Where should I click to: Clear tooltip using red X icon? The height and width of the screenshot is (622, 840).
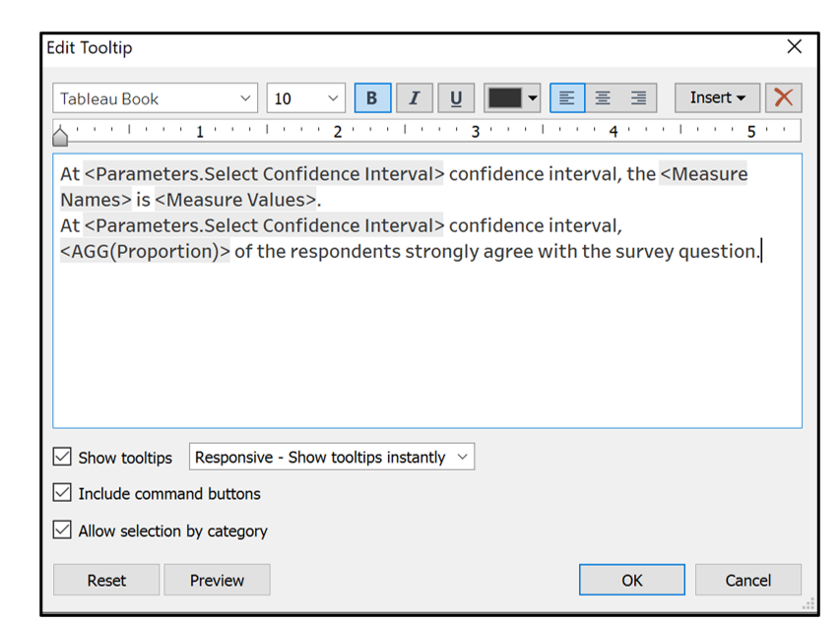pos(784,98)
